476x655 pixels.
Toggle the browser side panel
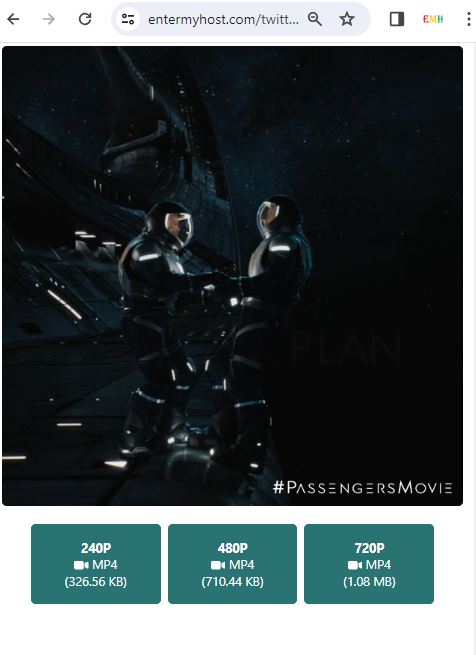point(397,19)
